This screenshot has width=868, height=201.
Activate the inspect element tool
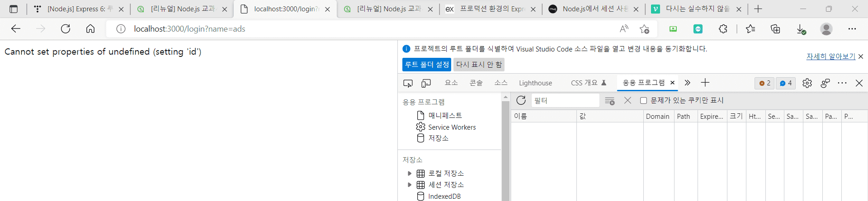408,83
